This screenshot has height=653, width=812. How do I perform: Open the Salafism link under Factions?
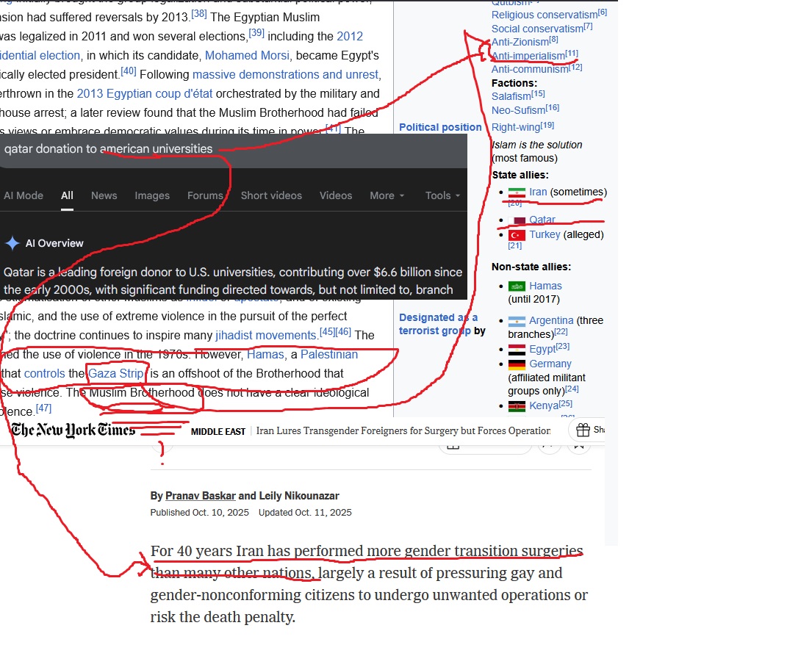[511, 96]
